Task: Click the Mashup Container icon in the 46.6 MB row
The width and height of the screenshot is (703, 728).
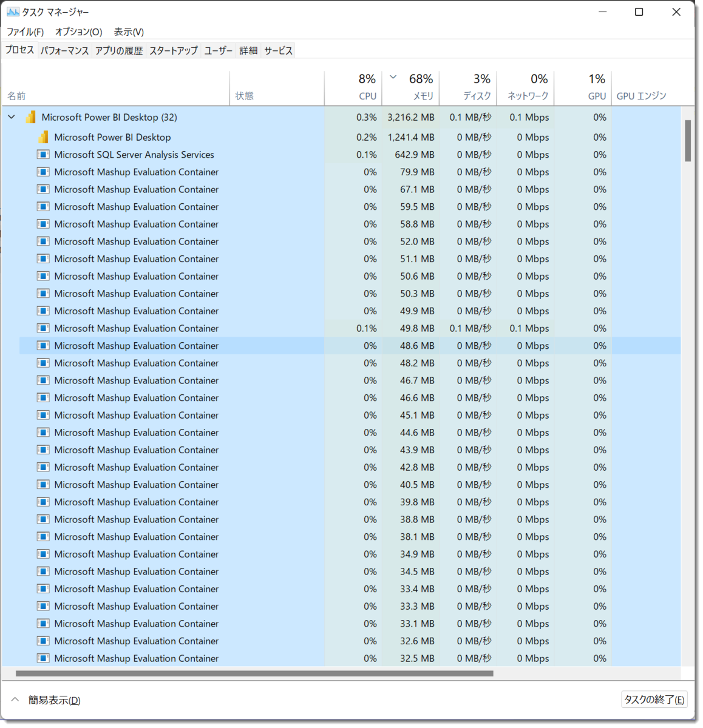Action: tap(43, 398)
